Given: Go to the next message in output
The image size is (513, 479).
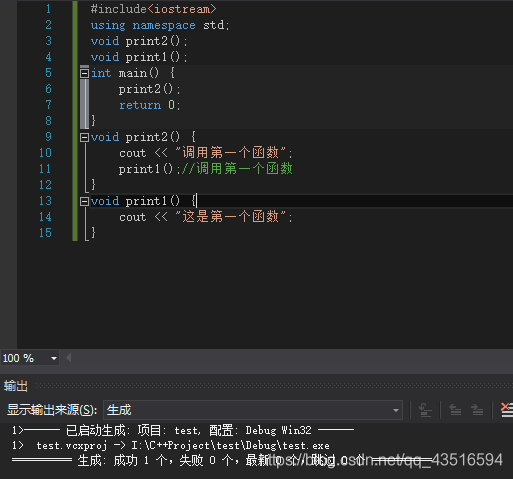Looking at the screenshot, I should (x=477, y=410).
